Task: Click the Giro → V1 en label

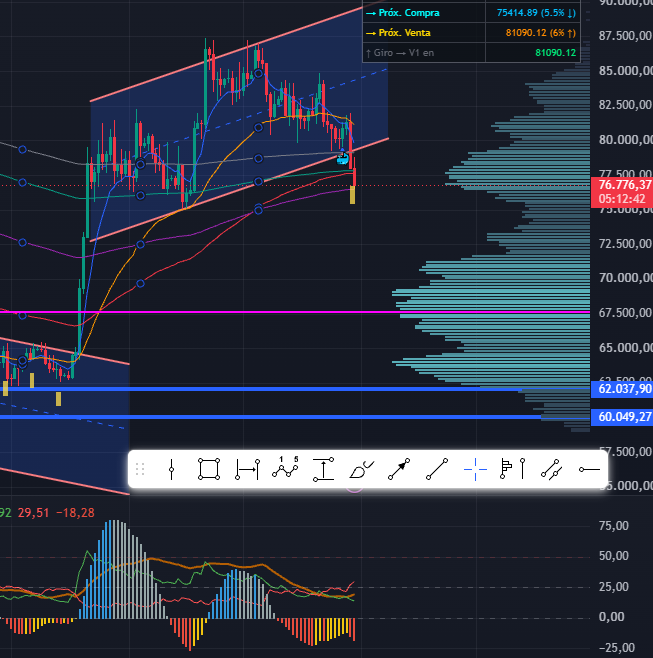Action: click(x=400, y=53)
